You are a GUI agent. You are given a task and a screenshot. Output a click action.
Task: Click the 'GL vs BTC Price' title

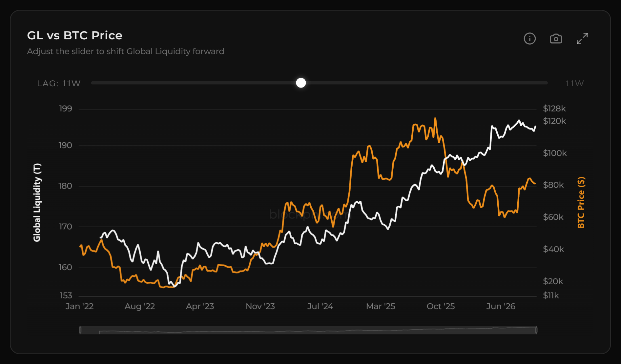74,35
